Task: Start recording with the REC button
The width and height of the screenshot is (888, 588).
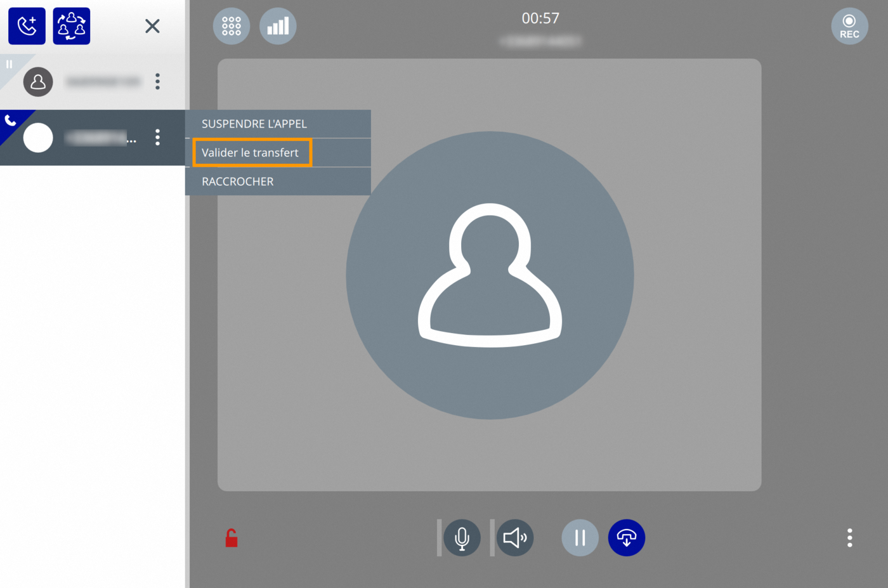Action: pyautogui.click(x=849, y=26)
